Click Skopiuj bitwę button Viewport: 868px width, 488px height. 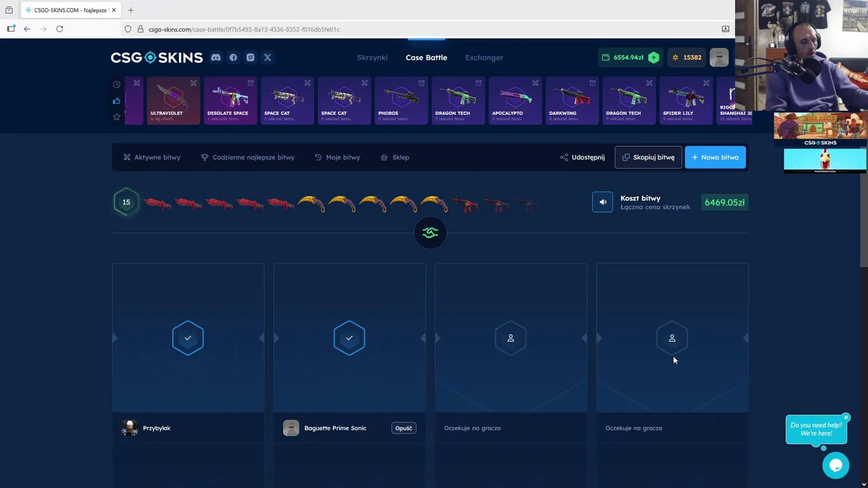(x=648, y=157)
